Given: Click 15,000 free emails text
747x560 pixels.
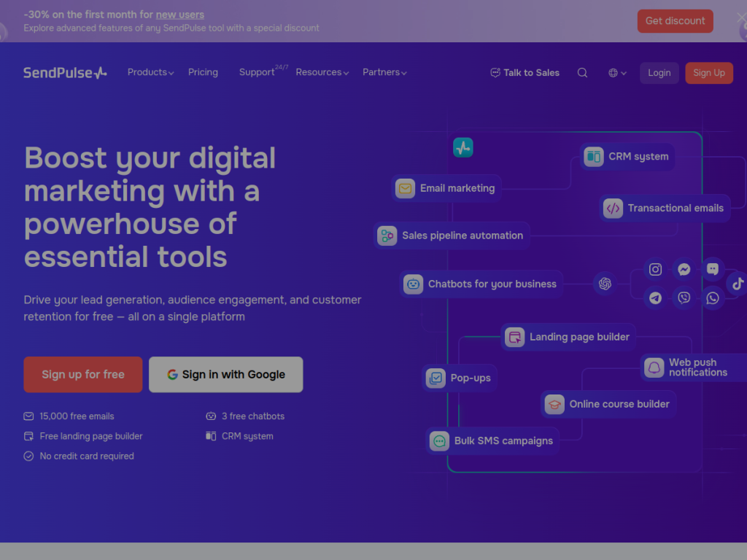Looking at the screenshot, I should pyautogui.click(x=77, y=416).
